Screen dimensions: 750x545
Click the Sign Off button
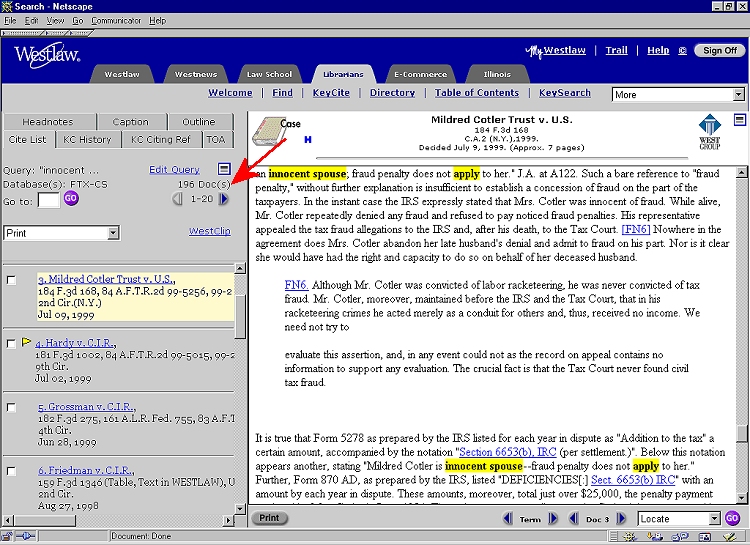(720, 50)
